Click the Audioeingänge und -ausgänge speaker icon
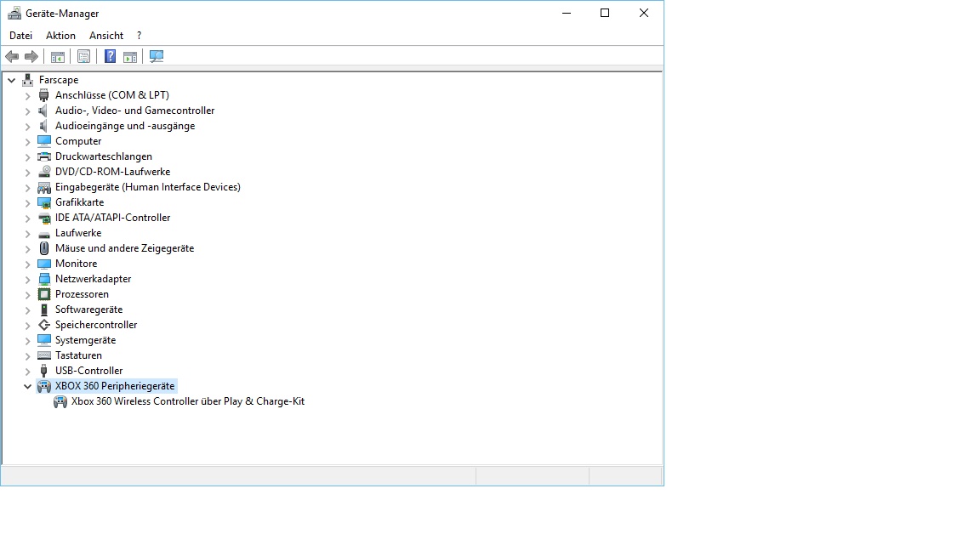 (43, 126)
